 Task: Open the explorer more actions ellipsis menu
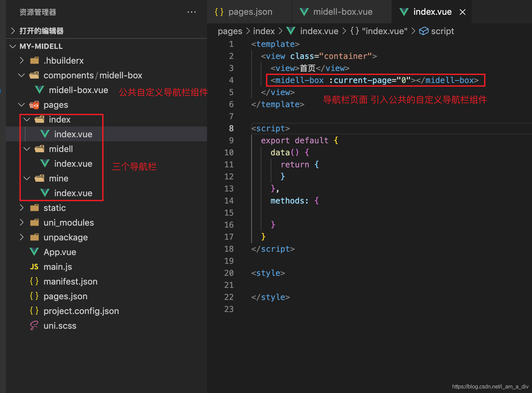coord(192,12)
